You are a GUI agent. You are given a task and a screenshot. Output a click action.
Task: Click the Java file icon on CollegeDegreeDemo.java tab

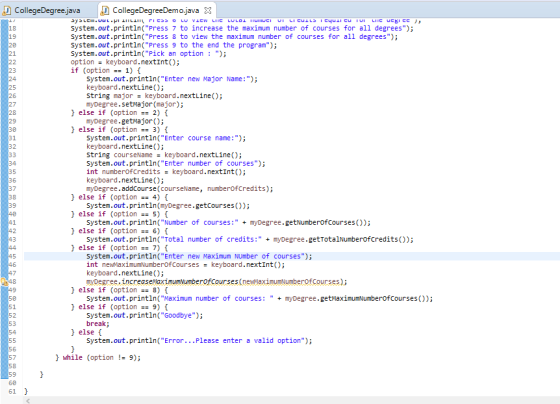coord(105,11)
